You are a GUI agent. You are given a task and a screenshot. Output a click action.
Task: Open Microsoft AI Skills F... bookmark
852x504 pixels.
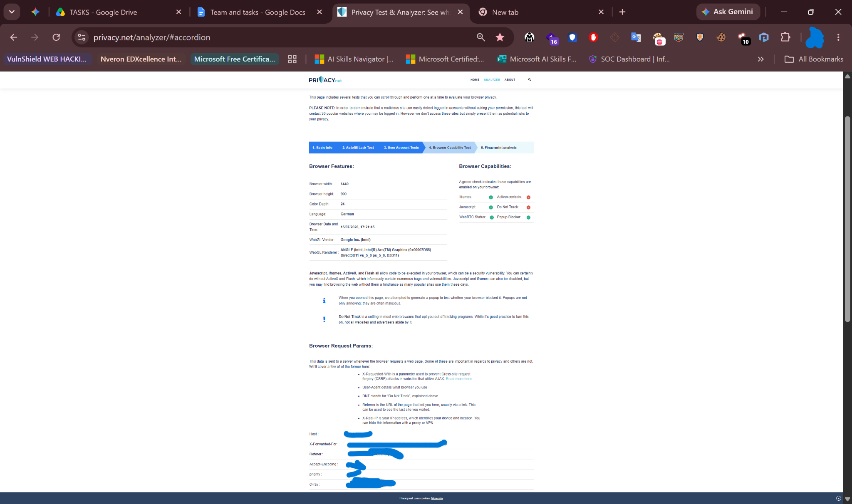pyautogui.click(x=537, y=59)
